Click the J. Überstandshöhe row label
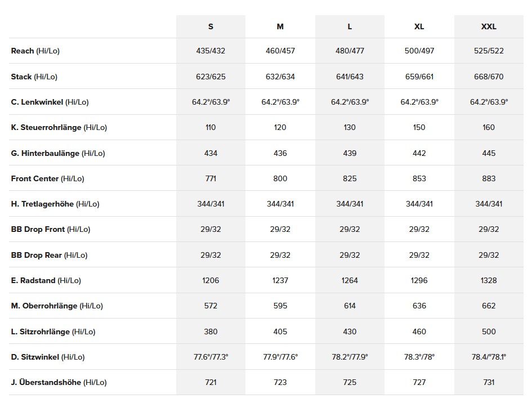The height and width of the screenshot is (412, 532). (x=59, y=382)
